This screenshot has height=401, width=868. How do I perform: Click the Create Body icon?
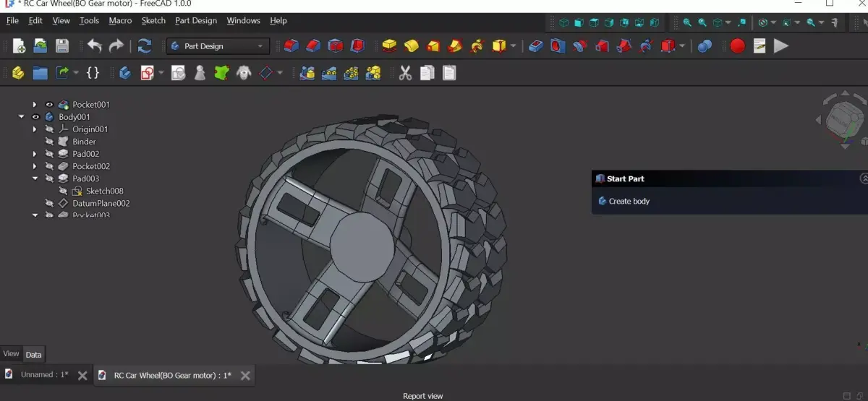coord(125,73)
